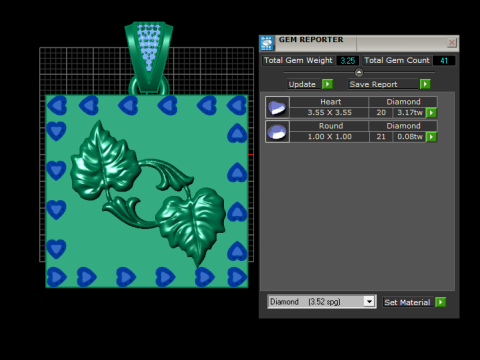Click the green arrow next to Save Report

pyautogui.click(x=425, y=84)
